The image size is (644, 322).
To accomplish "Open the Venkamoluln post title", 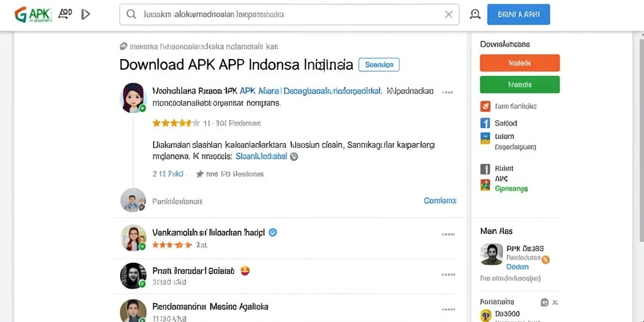I will [209, 233].
